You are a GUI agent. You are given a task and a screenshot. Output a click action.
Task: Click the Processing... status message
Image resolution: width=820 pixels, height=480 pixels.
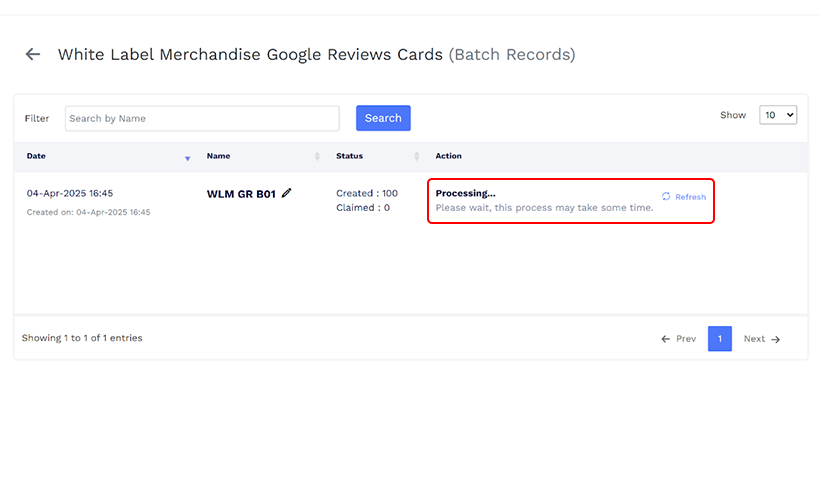click(465, 193)
